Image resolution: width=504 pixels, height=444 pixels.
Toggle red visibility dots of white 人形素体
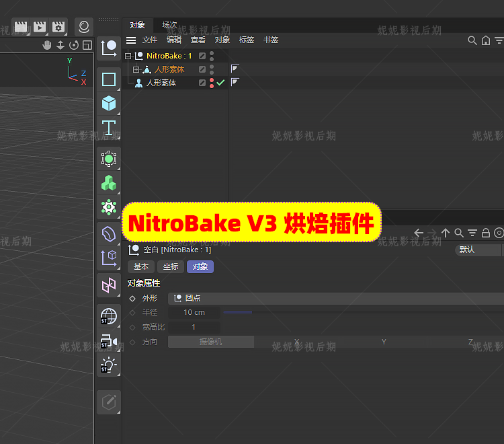[x=212, y=83]
